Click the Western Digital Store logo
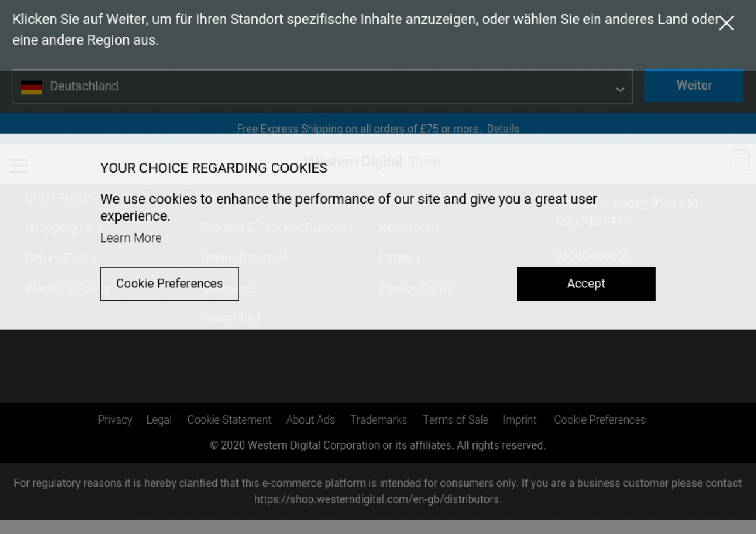 [x=372, y=161]
